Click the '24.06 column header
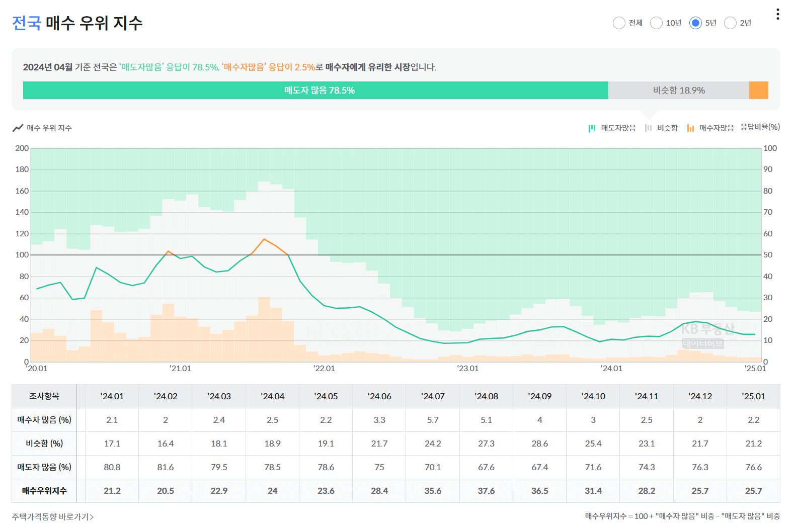The width and height of the screenshot is (795, 532). (x=379, y=396)
